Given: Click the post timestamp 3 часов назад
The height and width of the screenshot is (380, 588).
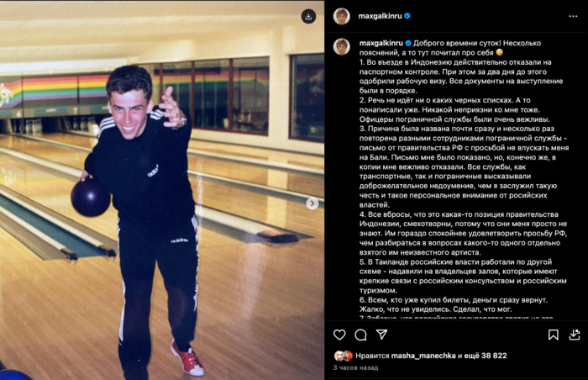Looking at the screenshot, I should coord(355,367).
